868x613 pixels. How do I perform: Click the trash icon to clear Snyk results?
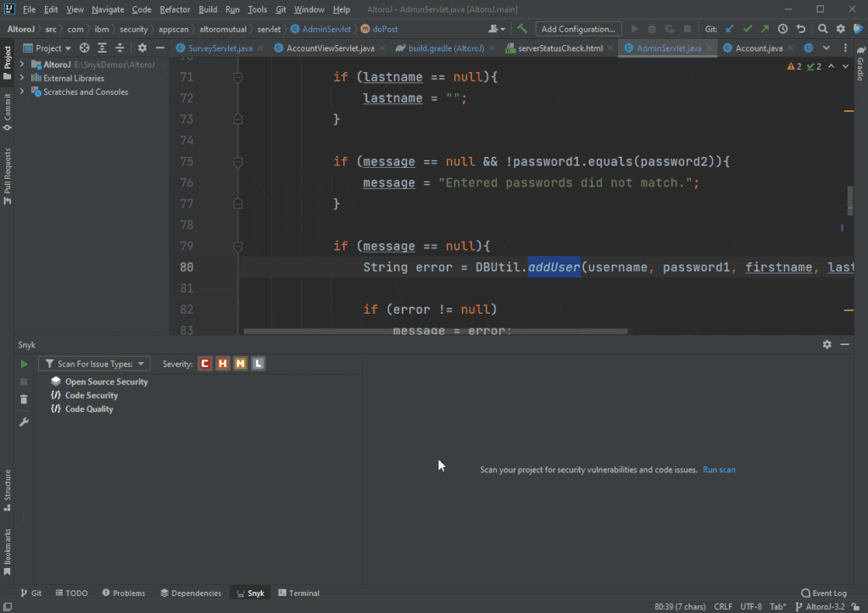tap(23, 398)
